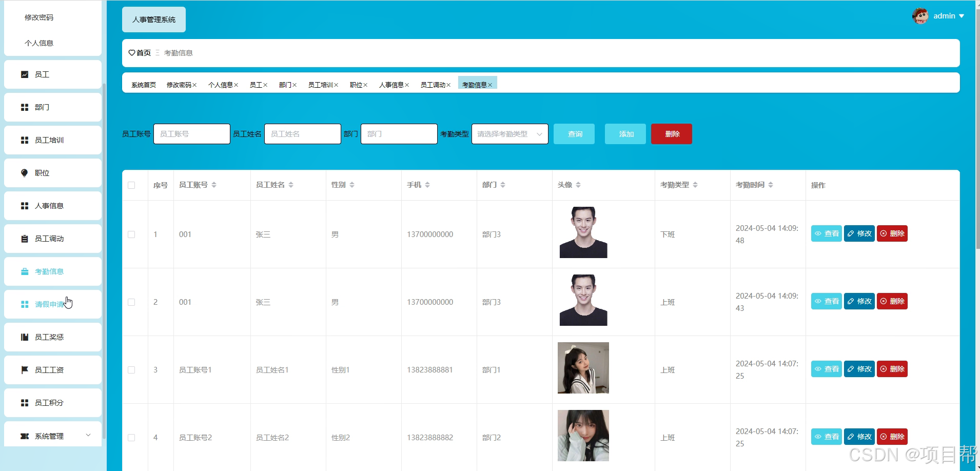Close the 员工调动 tab
Viewport: 980px width, 471px height.
pyautogui.click(x=448, y=85)
